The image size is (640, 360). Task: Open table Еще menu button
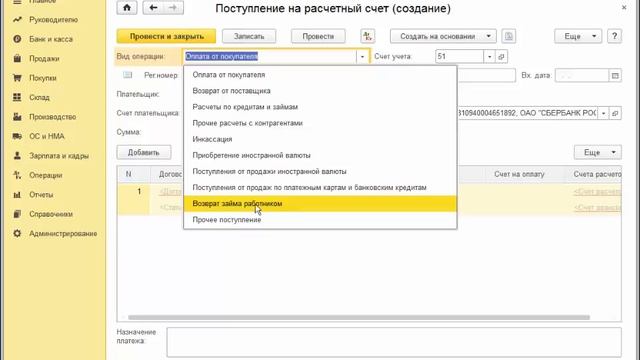598,152
